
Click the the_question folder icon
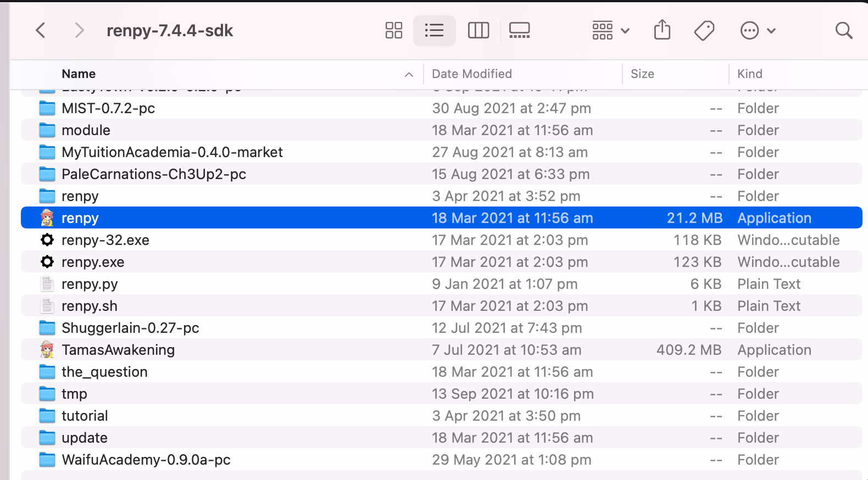pyautogui.click(x=47, y=372)
